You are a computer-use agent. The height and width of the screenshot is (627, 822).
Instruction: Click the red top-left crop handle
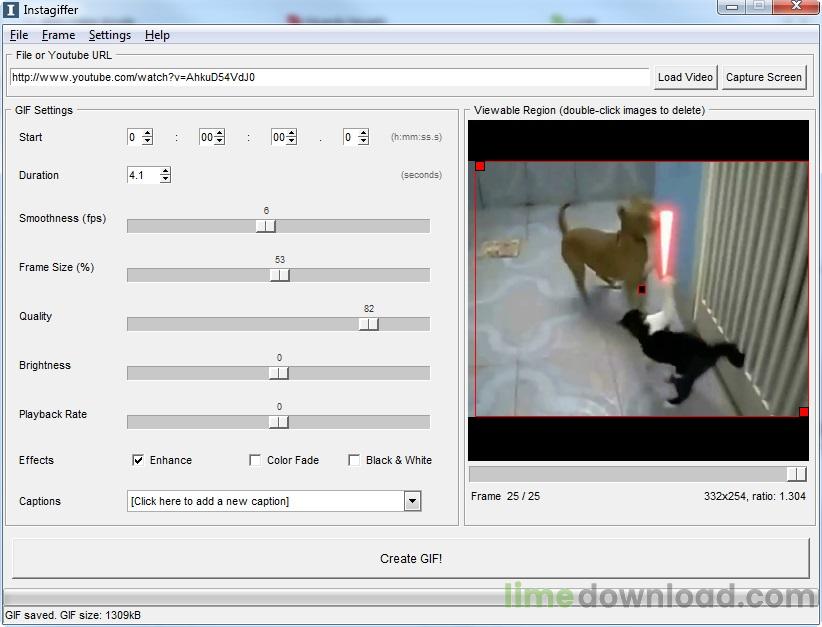tap(480, 166)
